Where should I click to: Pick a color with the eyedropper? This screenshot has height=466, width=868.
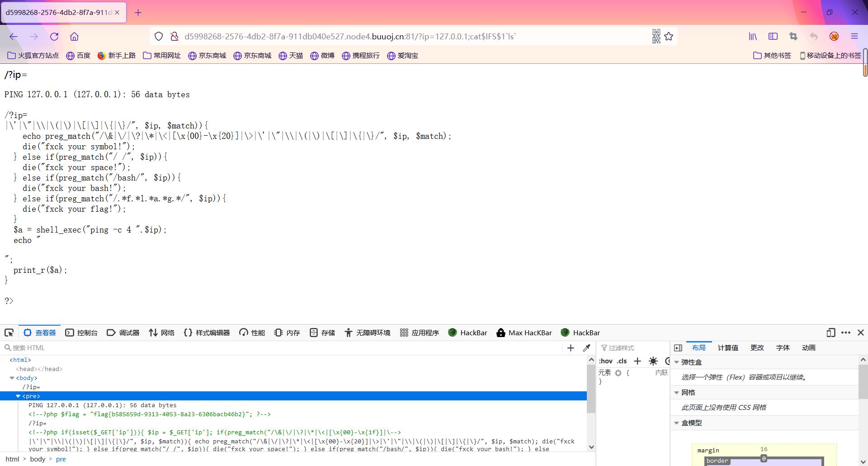[586, 348]
